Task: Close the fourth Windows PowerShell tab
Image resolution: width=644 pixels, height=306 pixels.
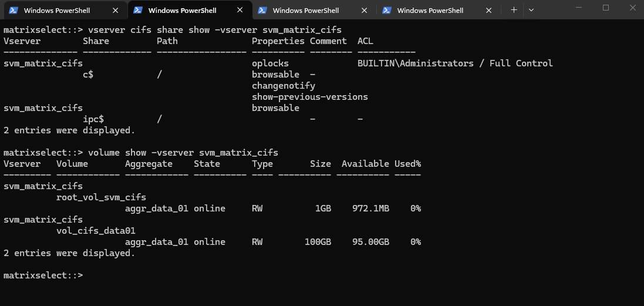Action: pyautogui.click(x=489, y=10)
